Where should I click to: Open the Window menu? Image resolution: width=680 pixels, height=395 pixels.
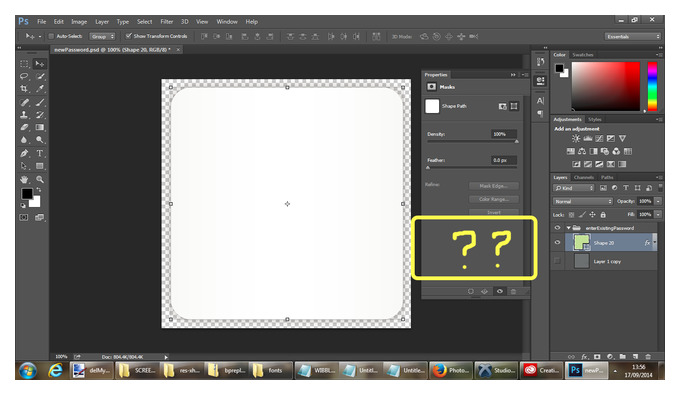click(x=227, y=22)
